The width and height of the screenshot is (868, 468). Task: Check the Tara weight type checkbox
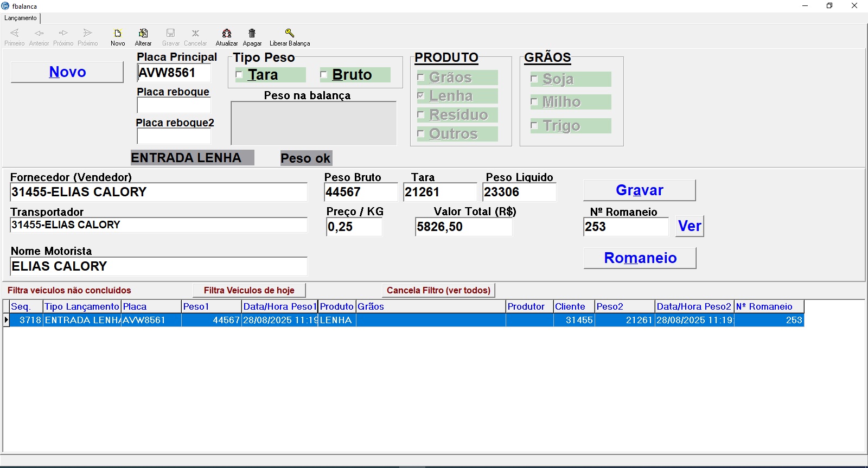click(239, 75)
